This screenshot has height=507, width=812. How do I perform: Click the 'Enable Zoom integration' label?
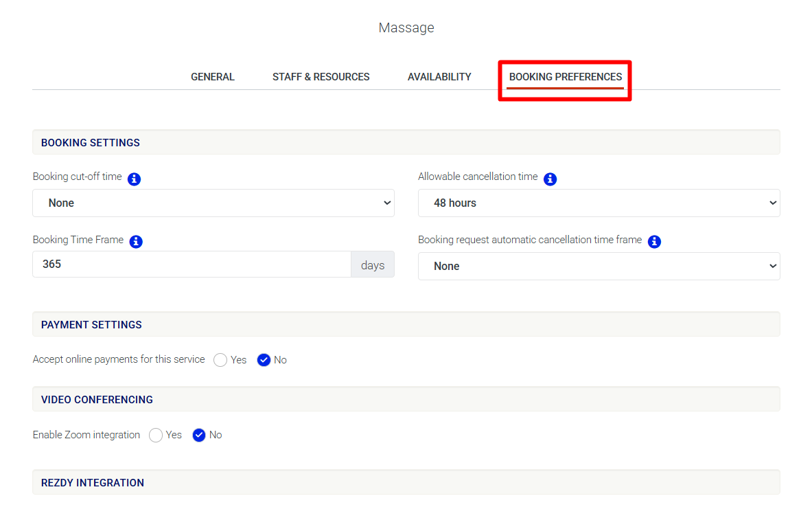tap(86, 434)
